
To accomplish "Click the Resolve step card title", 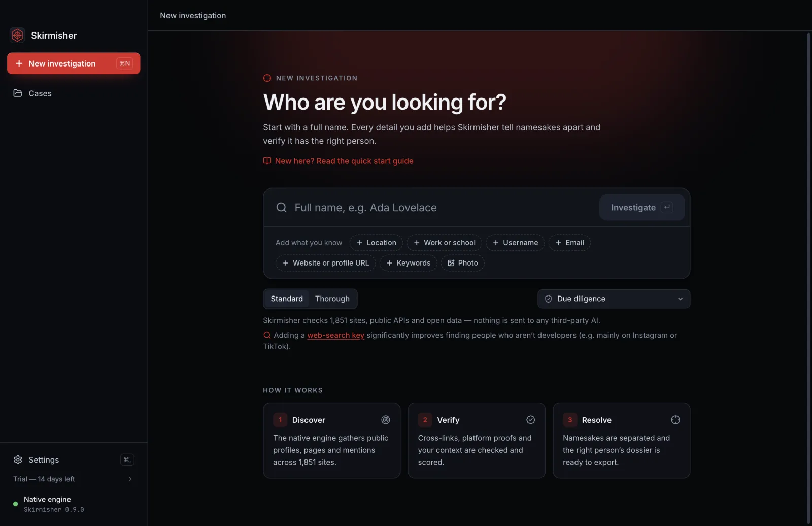I will click(x=597, y=420).
